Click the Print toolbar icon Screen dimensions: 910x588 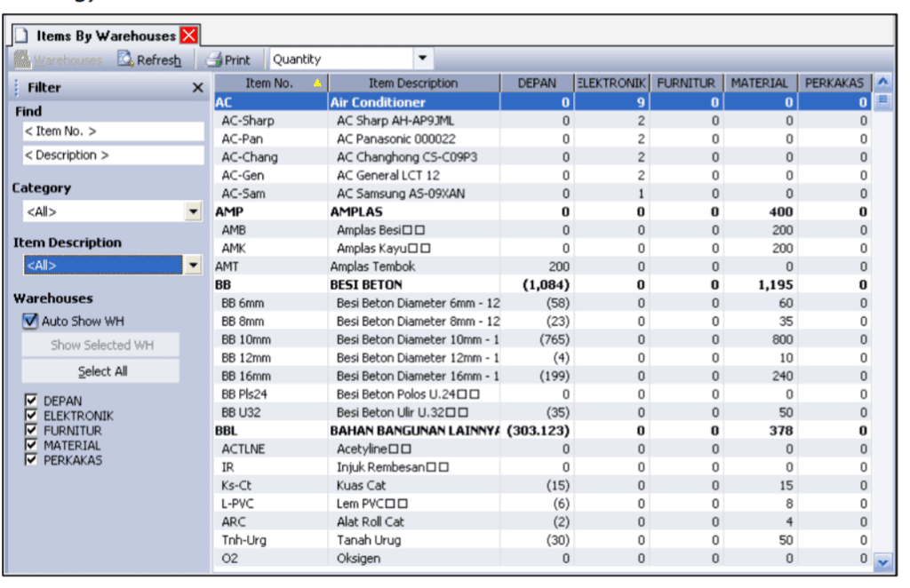pos(213,58)
